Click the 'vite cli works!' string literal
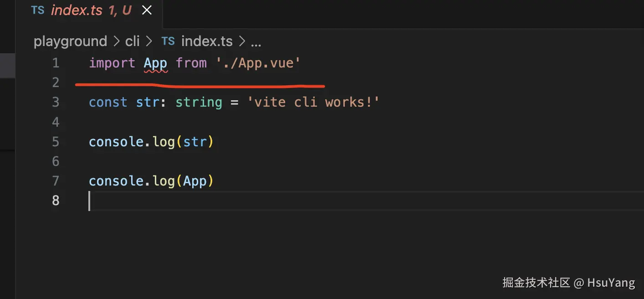This screenshot has height=299, width=644. [313, 102]
